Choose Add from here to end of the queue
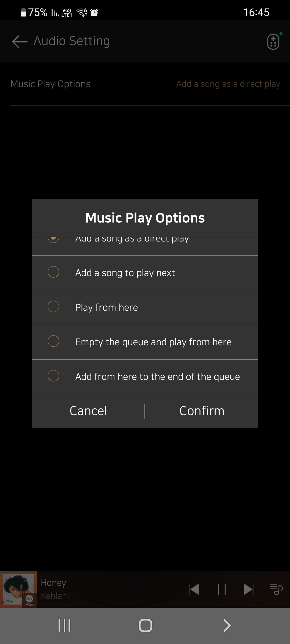 [145, 377]
